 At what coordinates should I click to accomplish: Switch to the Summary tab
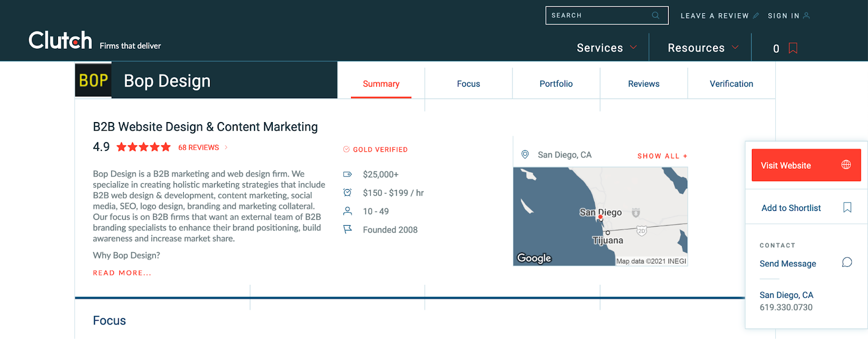point(381,84)
